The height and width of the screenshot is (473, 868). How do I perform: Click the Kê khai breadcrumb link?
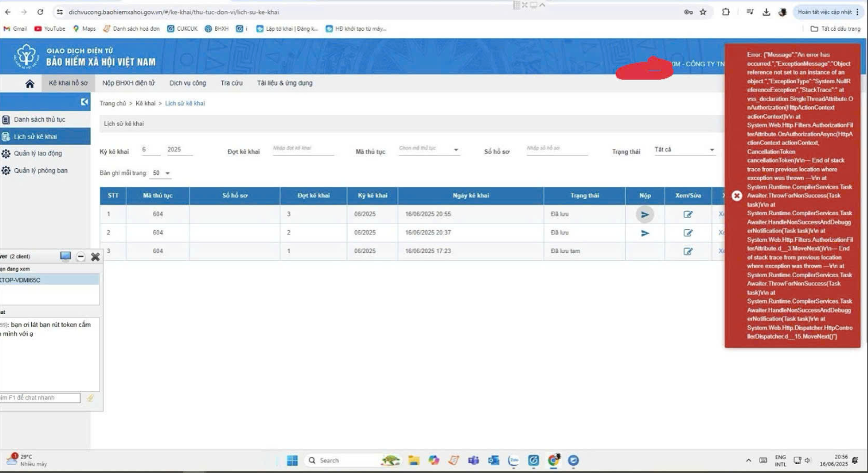145,104
